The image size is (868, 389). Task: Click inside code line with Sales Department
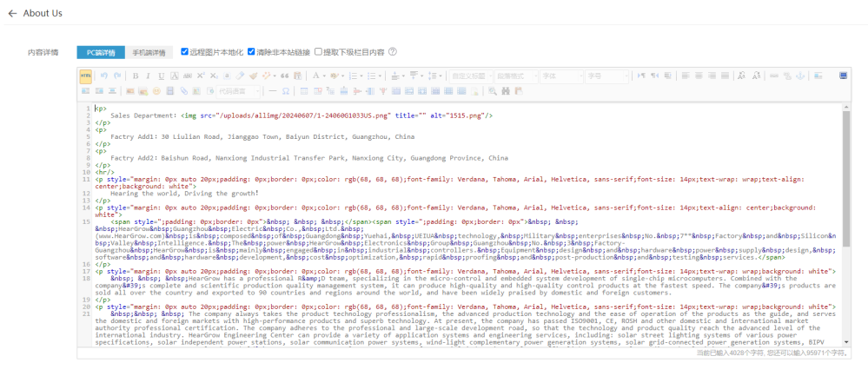[x=301, y=115]
